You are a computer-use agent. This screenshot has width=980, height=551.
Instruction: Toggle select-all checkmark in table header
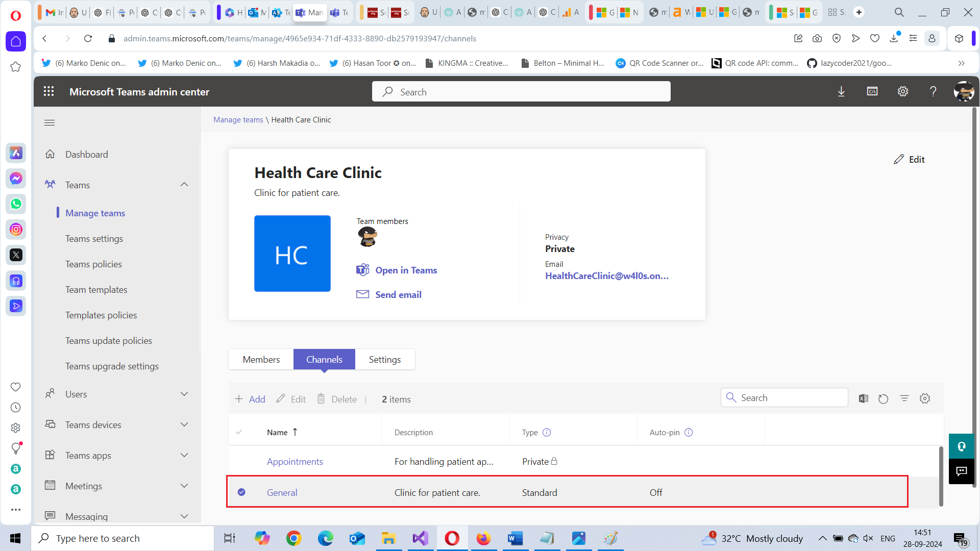(239, 432)
